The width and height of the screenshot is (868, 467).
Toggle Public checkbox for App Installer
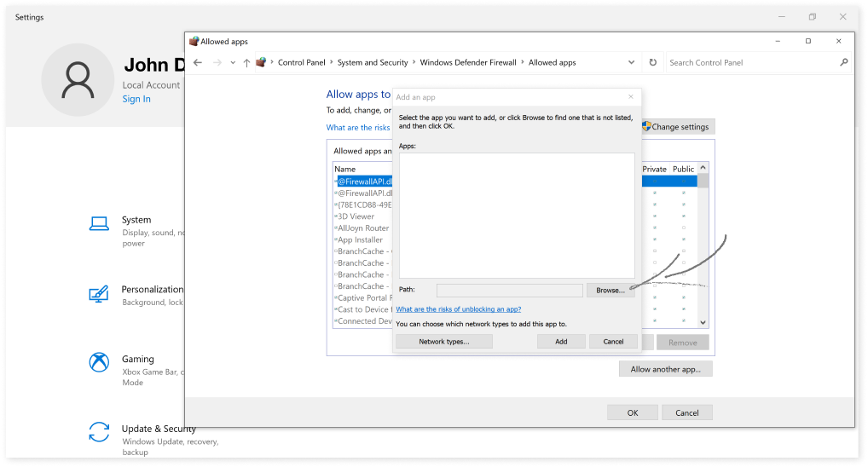684,239
